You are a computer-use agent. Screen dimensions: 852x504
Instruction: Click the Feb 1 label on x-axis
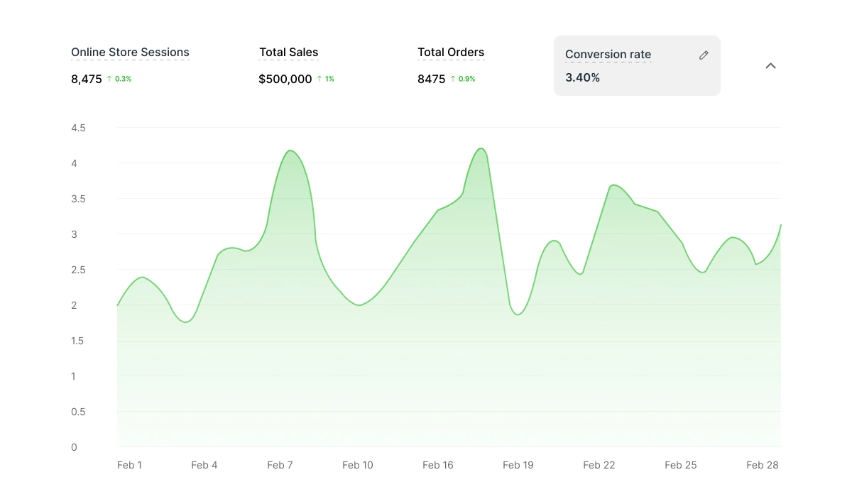129,465
